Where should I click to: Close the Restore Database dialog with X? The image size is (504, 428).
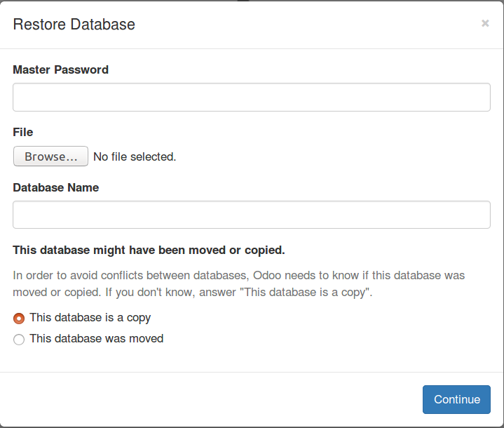485,23
